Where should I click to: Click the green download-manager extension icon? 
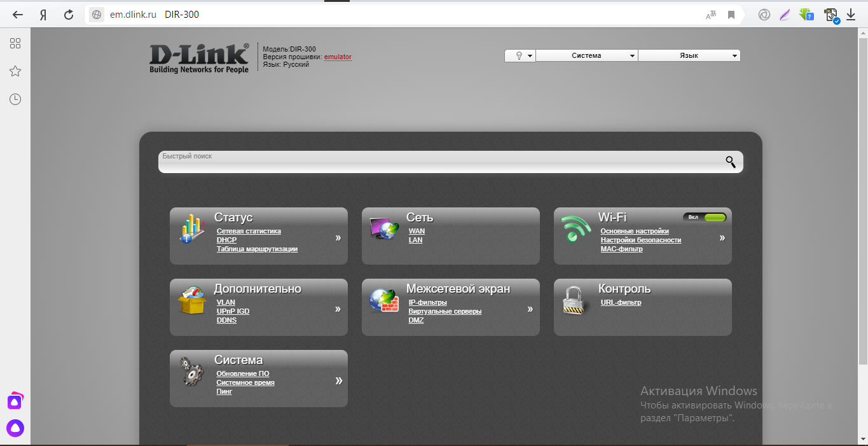(x=806, y=15)
